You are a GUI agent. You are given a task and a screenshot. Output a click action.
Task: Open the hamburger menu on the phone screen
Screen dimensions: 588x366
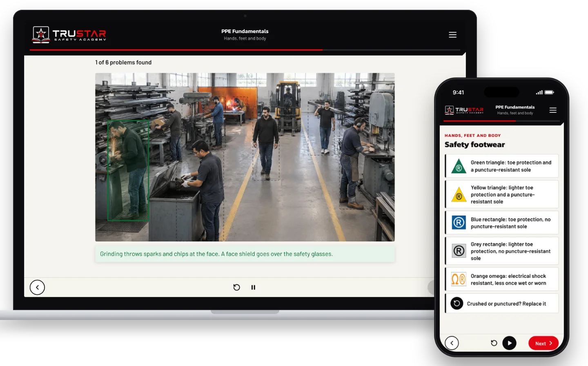[x=553, y=110]
